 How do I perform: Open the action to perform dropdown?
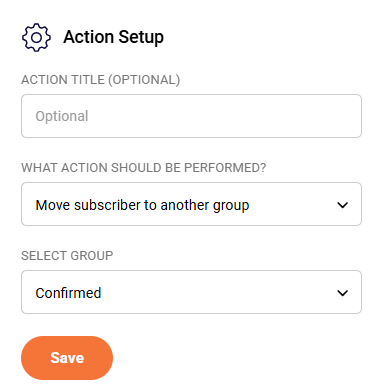click(191, 204)
